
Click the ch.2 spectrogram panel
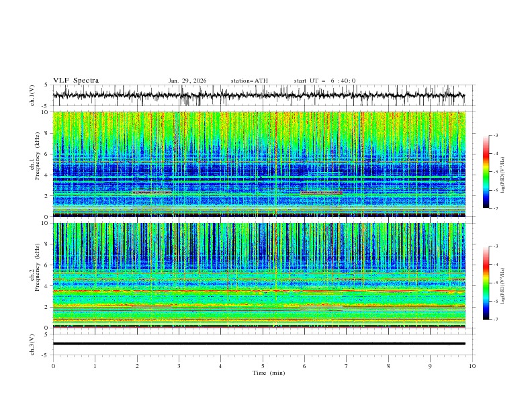(x=259, y=275)
